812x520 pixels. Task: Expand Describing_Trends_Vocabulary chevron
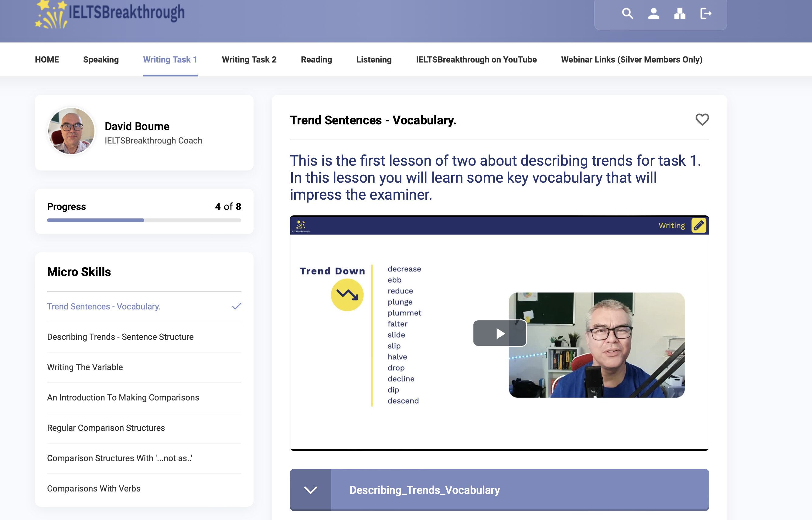point(310,490)
